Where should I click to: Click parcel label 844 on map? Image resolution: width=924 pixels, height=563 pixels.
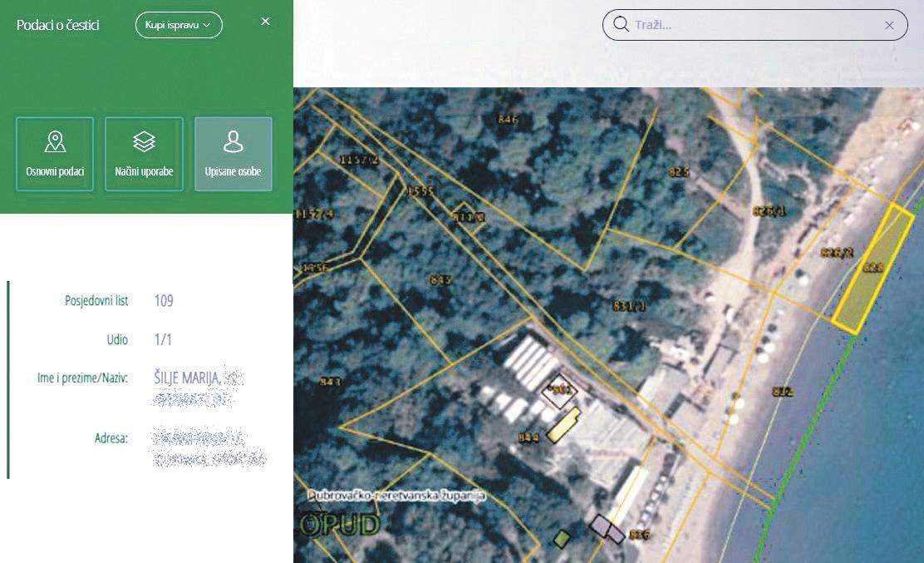coord(528,438)
